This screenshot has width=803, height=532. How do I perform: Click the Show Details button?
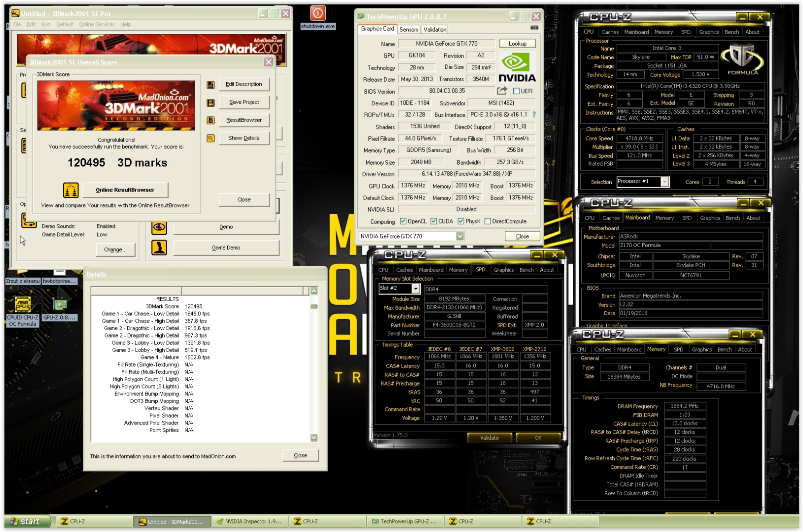click(244, 138)
